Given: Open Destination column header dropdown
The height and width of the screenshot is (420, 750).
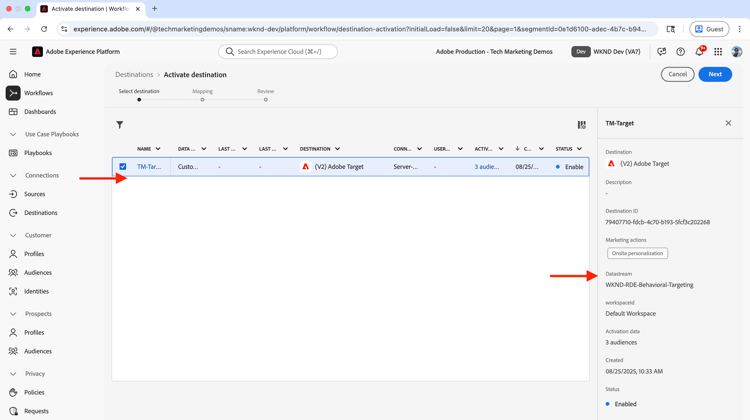Looking at the screenshot, I should (337, 149).
